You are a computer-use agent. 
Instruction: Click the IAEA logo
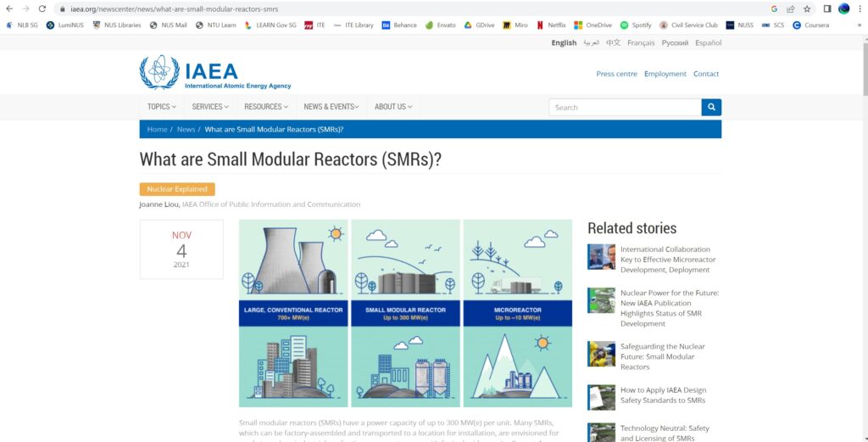point(215,74)
